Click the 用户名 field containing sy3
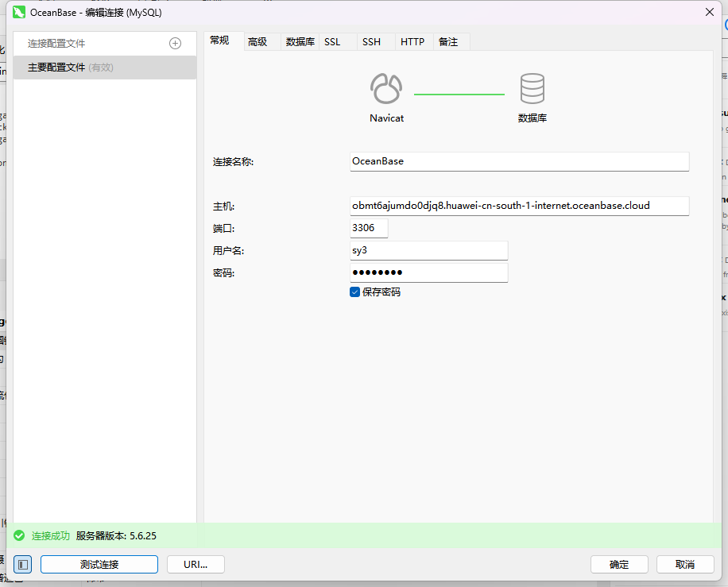This screenshot has height=587, width=728. pos(428,250)
